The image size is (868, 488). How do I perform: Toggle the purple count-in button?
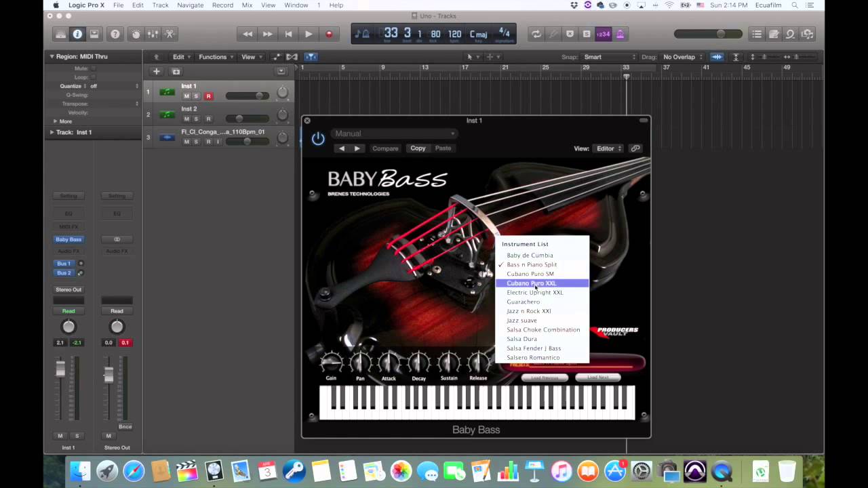pos(603,34)
